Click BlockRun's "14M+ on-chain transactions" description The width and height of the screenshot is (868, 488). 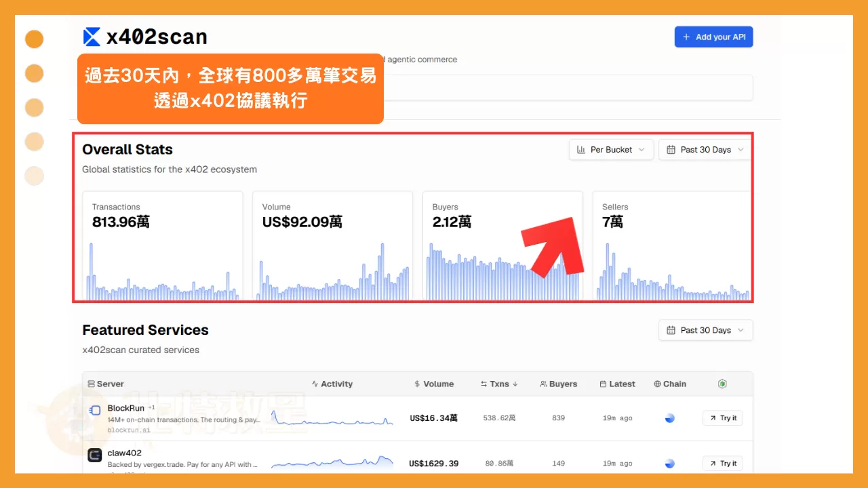coord(184,420)
